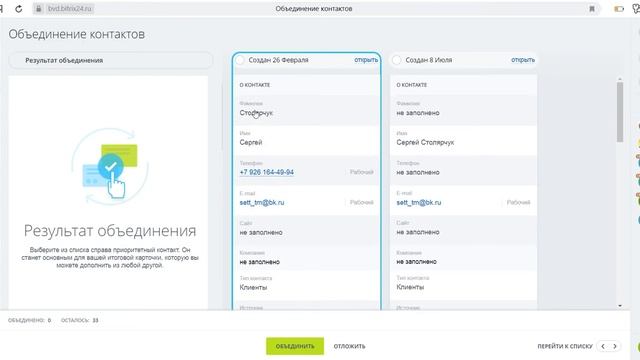
Task: Go to the previous duplicate with the left arrow
Action: (x=603, y=346)
